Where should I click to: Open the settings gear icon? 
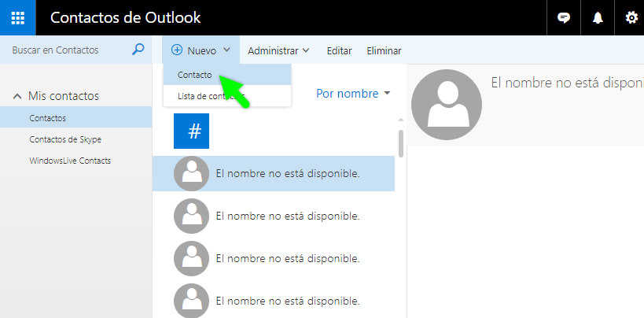[631, 17]
